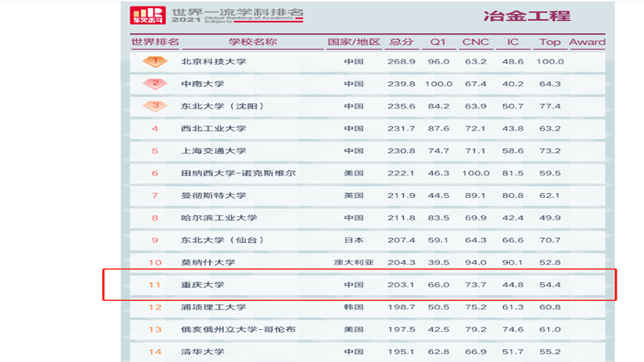Image resolution: width=644 pixels, height=362 pixels.
Task: Click CNC value 73.7
Action: pyautogui.click(x=476, y=285)
